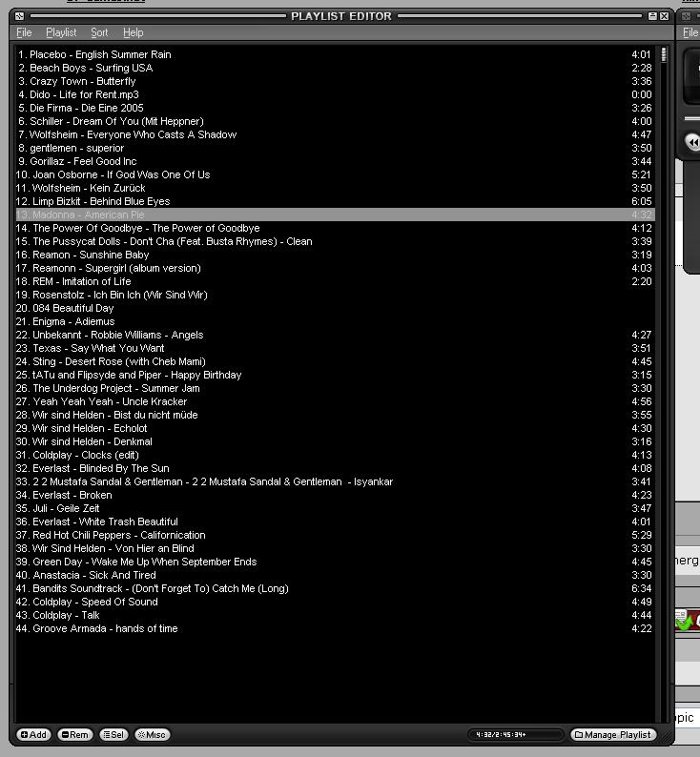Select highlighted Madonna - American Pie
Viewport: 700px width, 757px height.
pos(335,215)
